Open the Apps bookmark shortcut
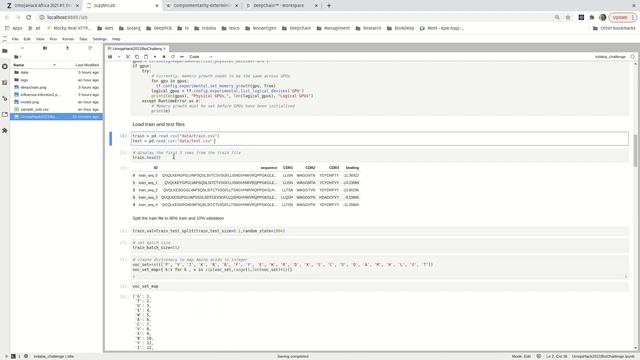This screenshot has width=640, height=360. pyautogui.click(x=13, y=28)
